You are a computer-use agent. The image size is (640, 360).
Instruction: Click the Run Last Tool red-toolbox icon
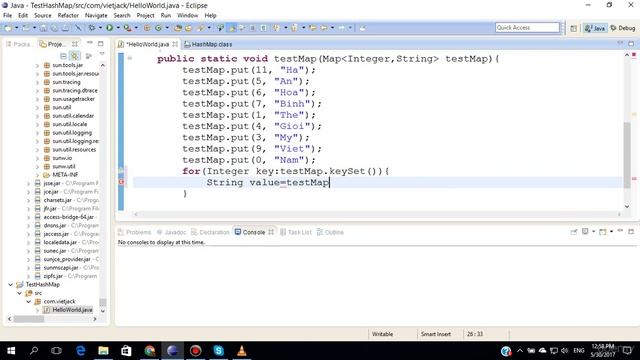point(127,28)
